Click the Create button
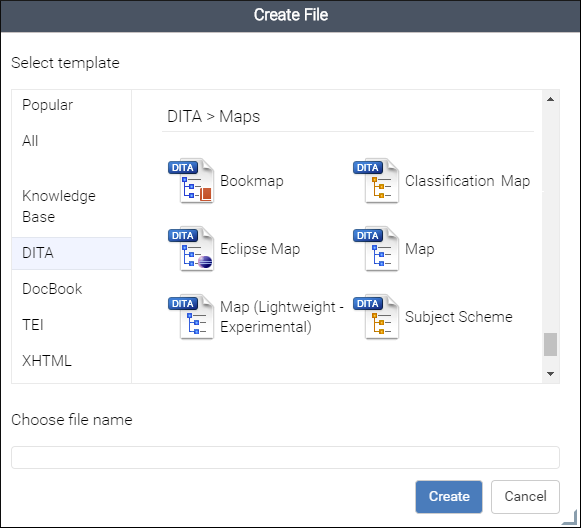Image resolution: width=581 pixels, height=528 pixels. 449,497
